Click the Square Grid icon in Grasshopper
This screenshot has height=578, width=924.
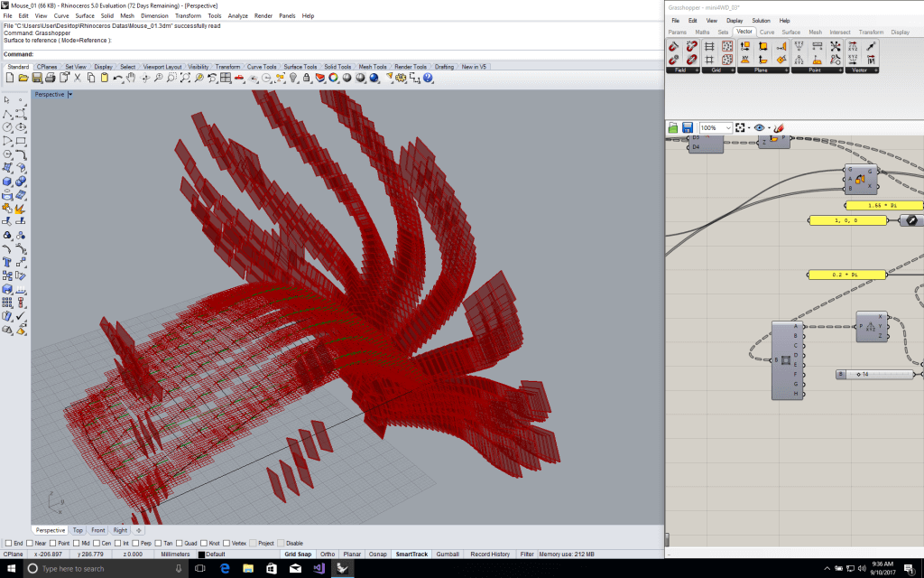[x=709, y=60]
